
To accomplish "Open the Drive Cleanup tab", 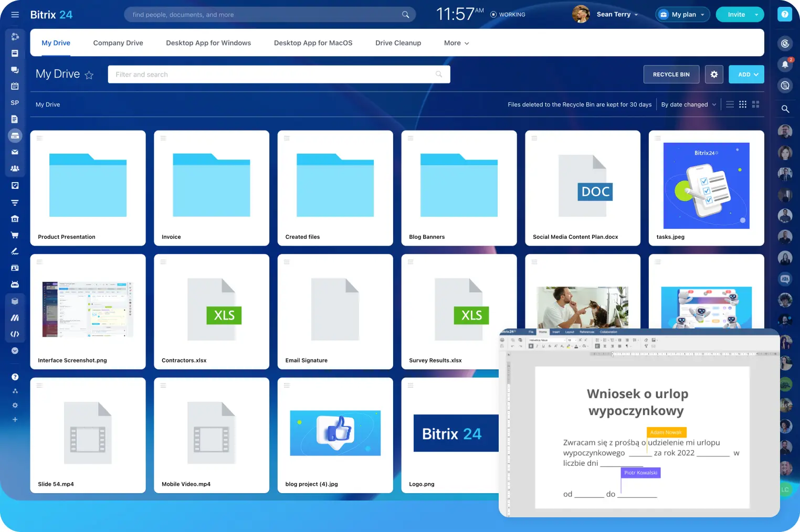I will (398, 43).
